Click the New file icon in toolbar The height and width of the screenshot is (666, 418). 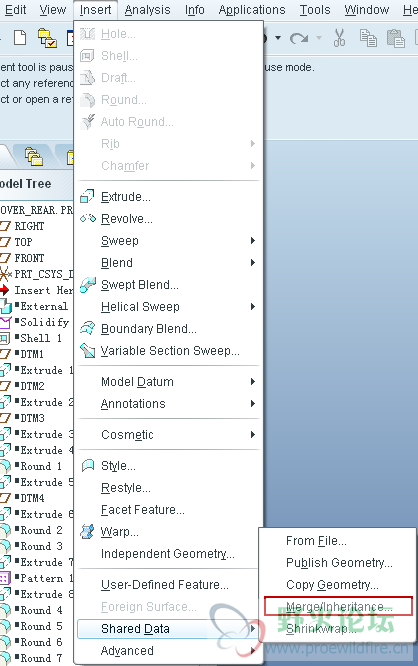tap(20, 37)
